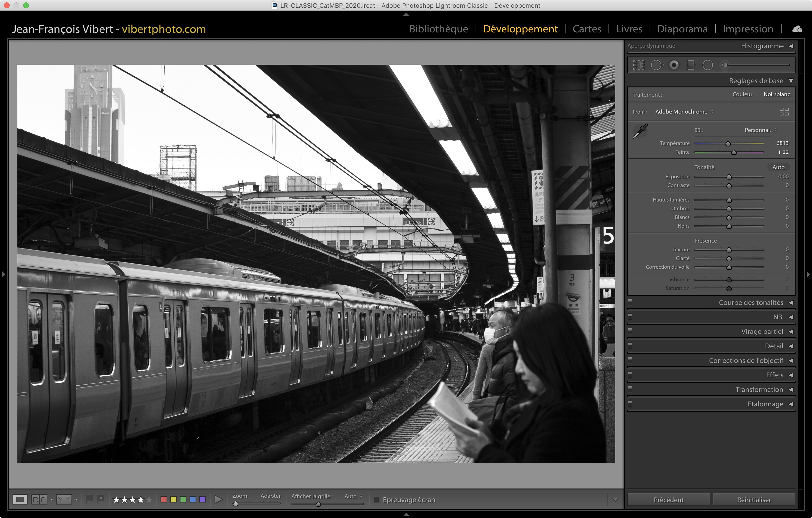Start the impromptu slideshow play button
Image resolution: width=812 pixels, height=518 pixels.
218,499
